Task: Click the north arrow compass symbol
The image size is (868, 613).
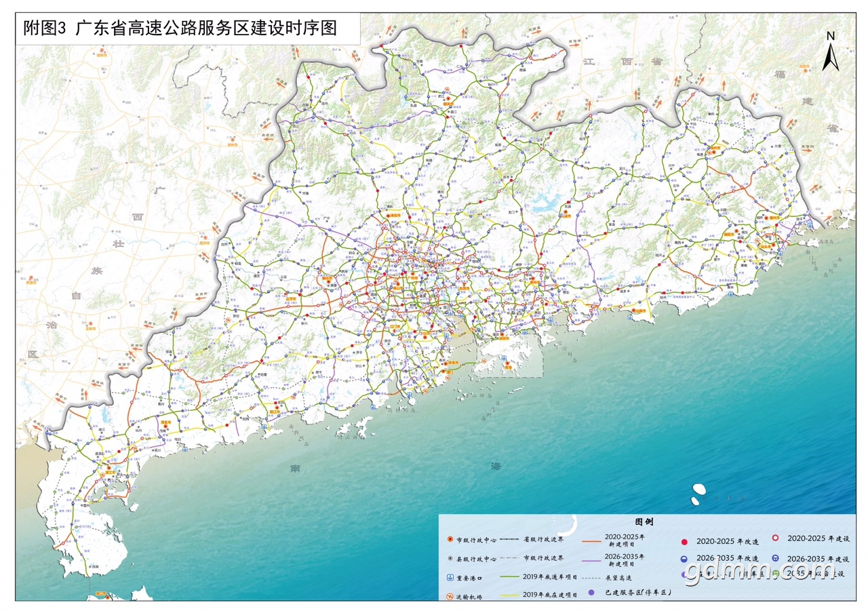Action: click(831, 52)
